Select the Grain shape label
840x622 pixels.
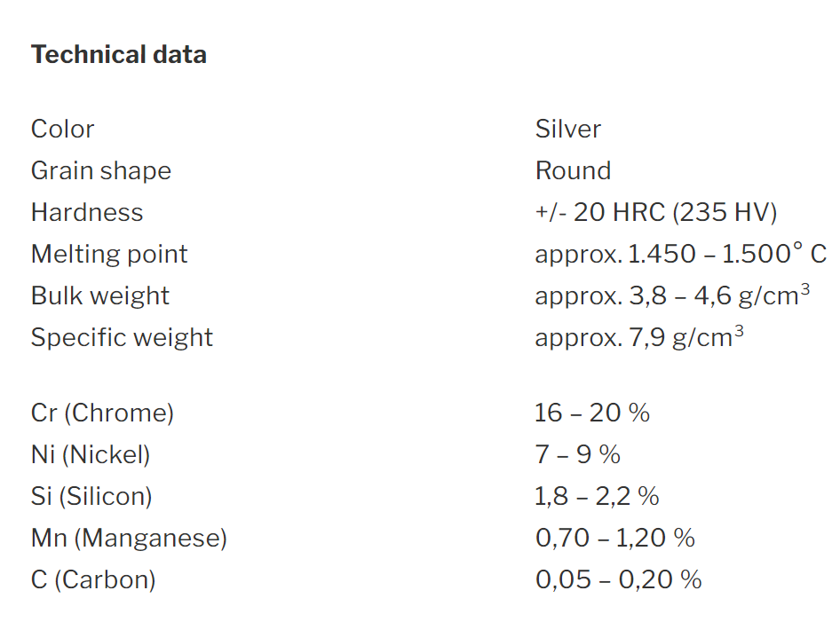coord(101,171)
